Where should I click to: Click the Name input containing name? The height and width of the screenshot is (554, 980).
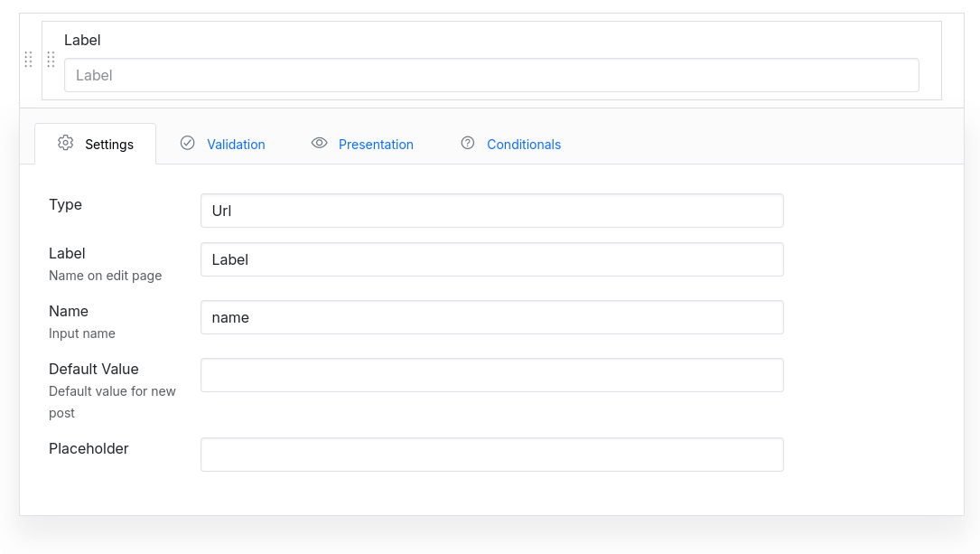tap(491, 316)
